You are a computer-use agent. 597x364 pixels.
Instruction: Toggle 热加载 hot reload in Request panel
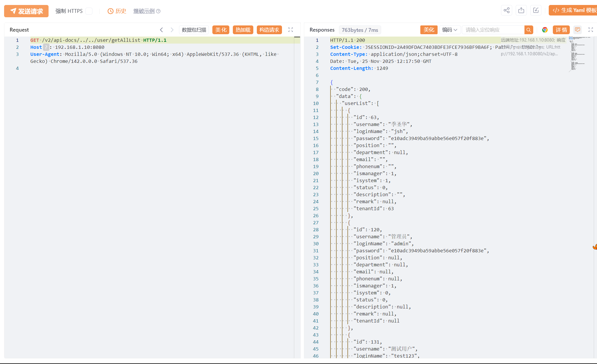pos(243,30)
